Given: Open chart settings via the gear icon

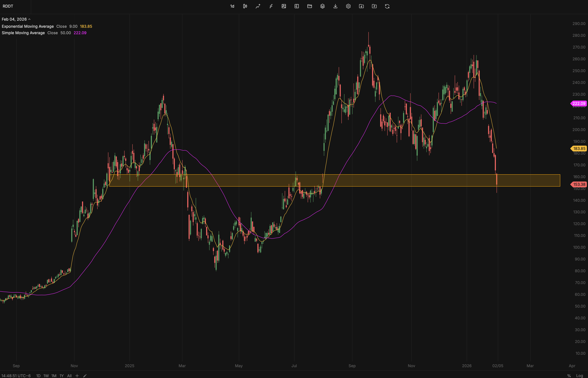Looking at the screenshot, I should (348, 6).
